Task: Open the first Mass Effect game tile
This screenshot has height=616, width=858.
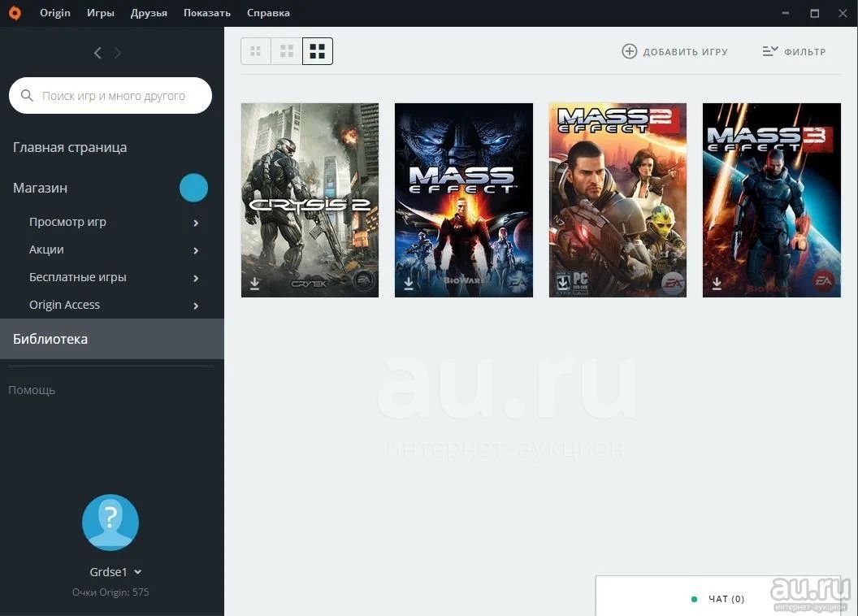Action: (463, 200)
